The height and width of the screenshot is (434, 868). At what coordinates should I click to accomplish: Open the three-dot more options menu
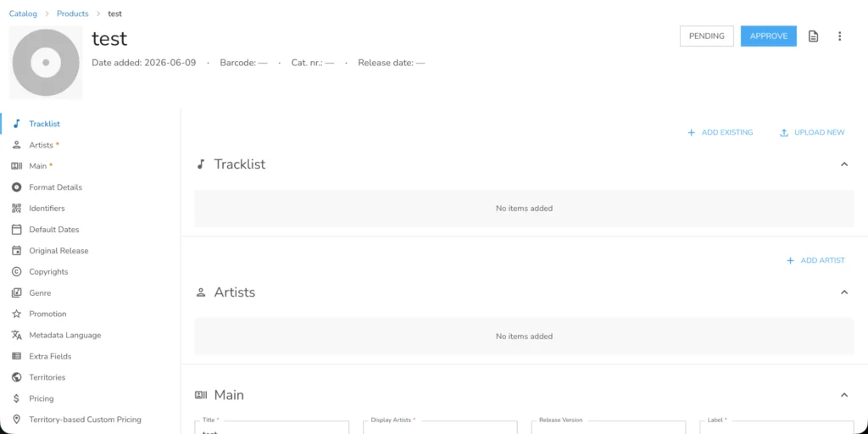pyautogui.click(x=839, y=36)
